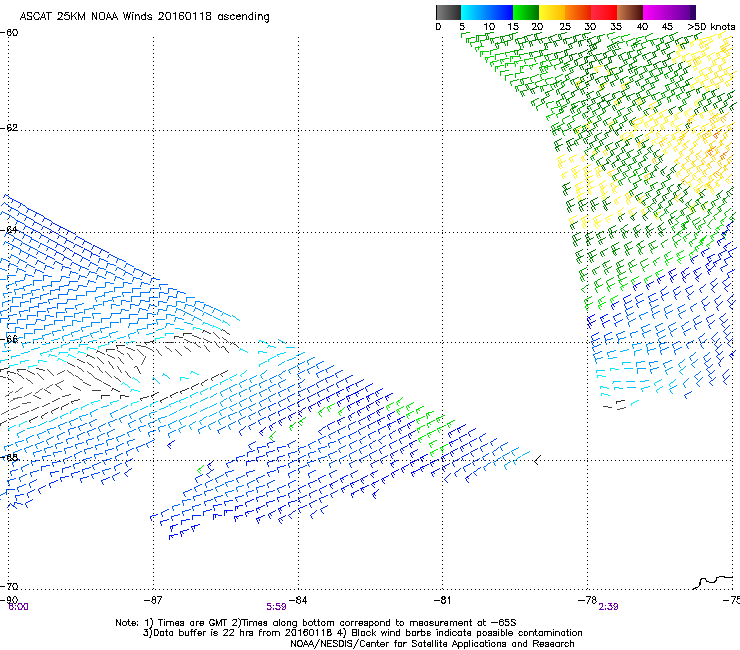The width and height of the screenshot is (740, 650).
Task: Click the latitude label '-60'
Action: 9,33
